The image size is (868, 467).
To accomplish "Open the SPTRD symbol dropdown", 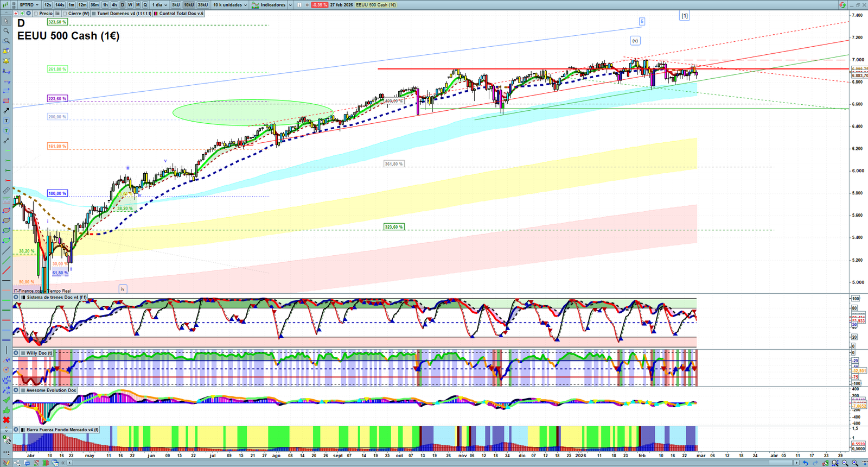I will click(29, 5).
